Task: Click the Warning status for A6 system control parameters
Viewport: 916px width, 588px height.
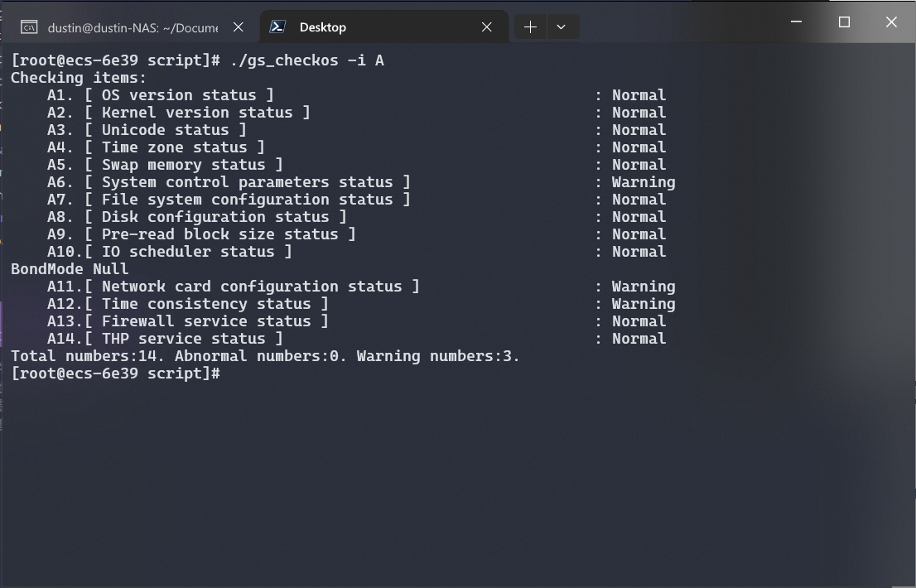Action: click(x=643, y=182)
